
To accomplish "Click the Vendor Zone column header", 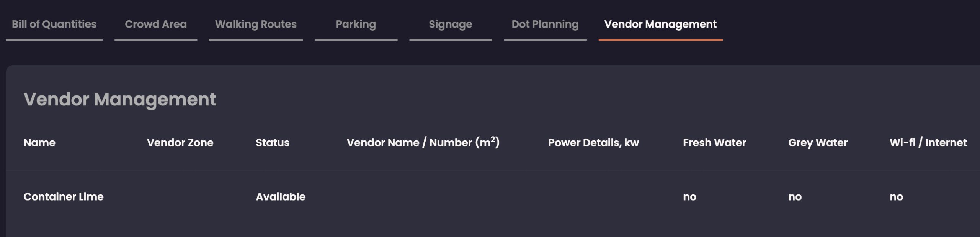I will point(180,143).
